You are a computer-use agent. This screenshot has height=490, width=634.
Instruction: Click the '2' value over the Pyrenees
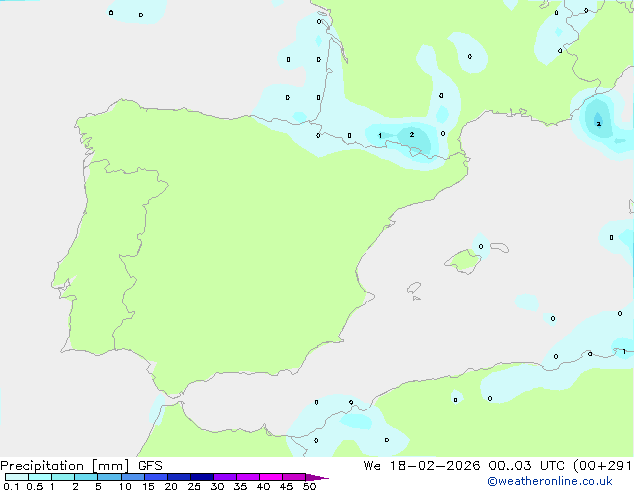coord(412,135)
